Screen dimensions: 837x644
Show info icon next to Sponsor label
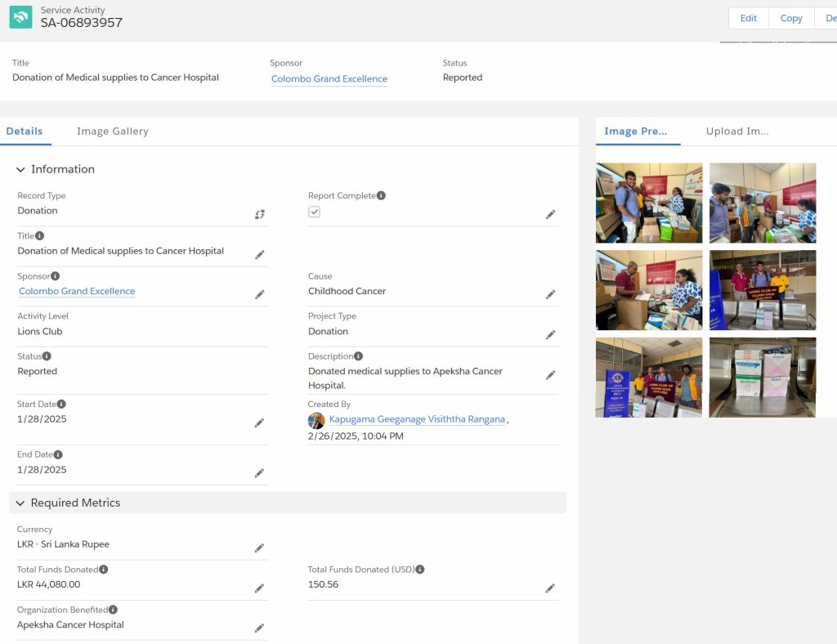pyautogui.click(x=55, y=276)
